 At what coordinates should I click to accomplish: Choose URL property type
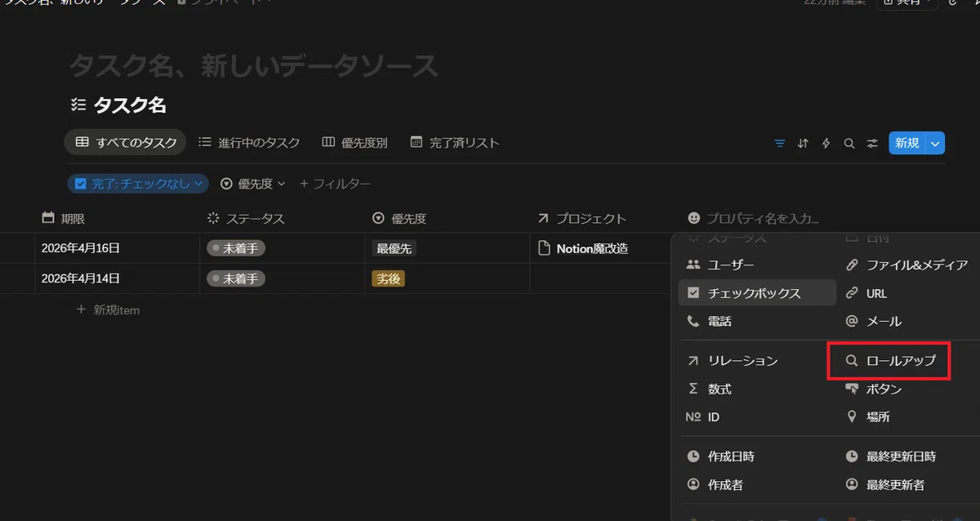(x=909, y=292)
